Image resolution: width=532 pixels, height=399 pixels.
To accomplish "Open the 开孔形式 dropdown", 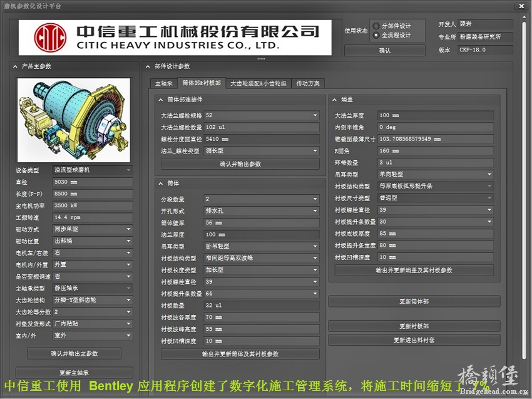I will click(262, 211).
